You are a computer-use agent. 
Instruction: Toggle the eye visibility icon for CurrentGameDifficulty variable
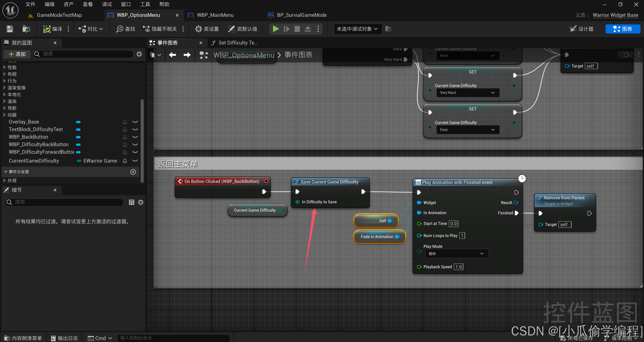[135, 161]
